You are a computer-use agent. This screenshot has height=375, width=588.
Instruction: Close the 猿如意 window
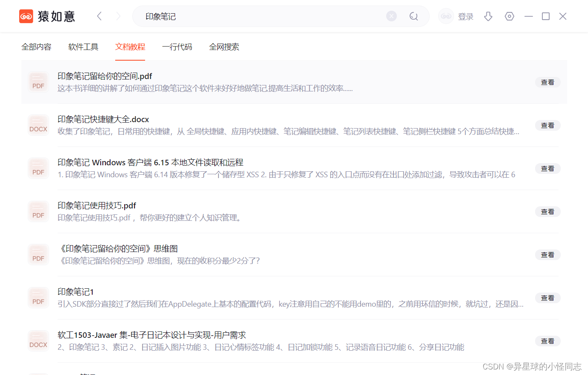pos(563,16)
